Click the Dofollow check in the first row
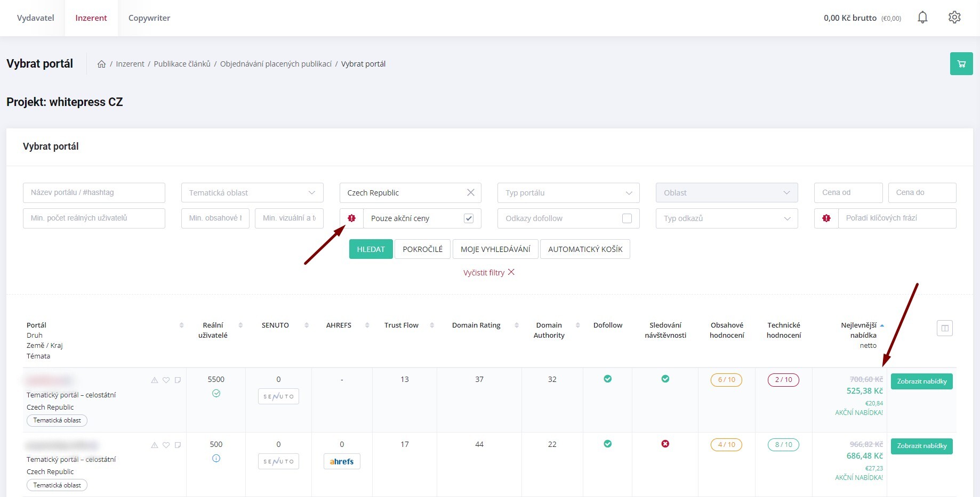The height and width of the screenshot is (497, 980). 608,379
